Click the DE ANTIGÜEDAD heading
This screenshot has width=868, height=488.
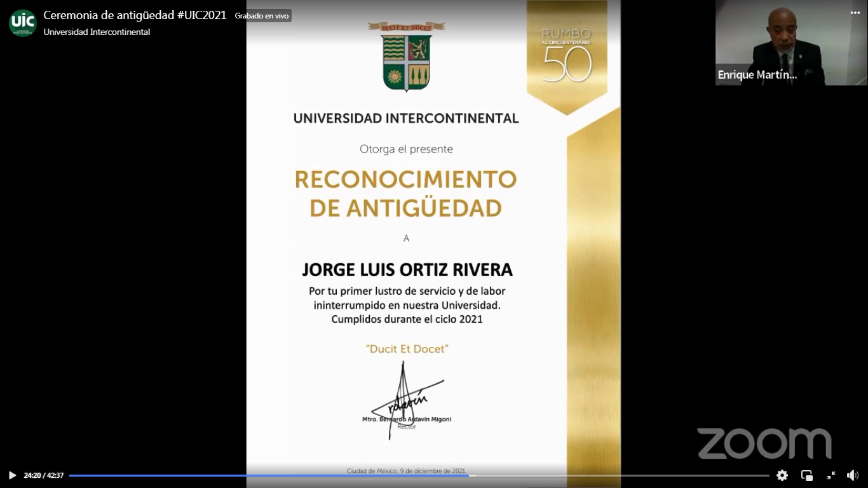click(405, 208)
